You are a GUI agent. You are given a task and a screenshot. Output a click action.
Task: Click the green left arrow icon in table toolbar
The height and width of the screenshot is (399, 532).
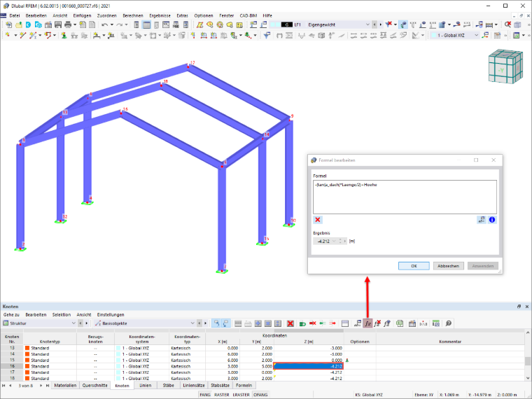322,323
